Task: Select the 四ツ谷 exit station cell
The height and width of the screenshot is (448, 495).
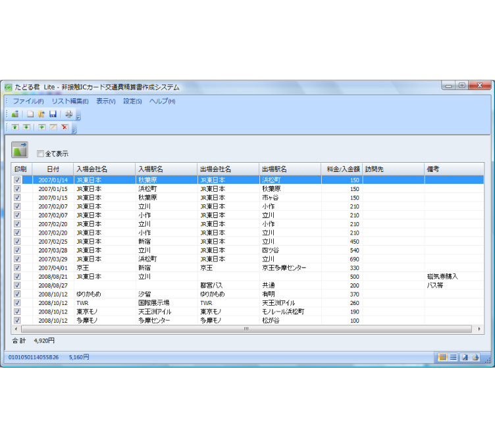Action: coord(290,250)
